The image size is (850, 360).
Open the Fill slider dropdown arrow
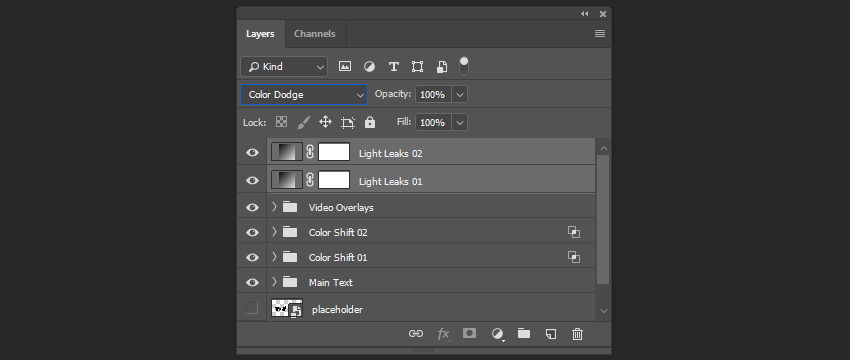(x=460, y=123)
